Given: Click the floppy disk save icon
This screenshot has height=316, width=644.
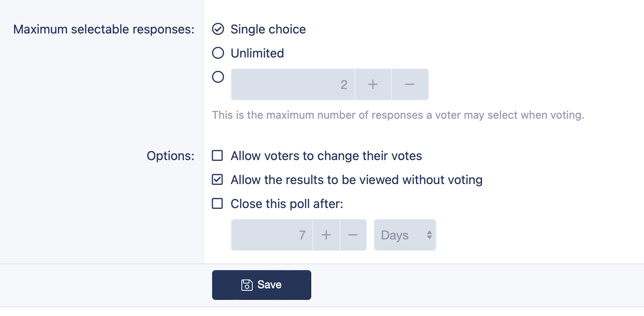Looking at the screenshot, I should click(x=247, y=285).
